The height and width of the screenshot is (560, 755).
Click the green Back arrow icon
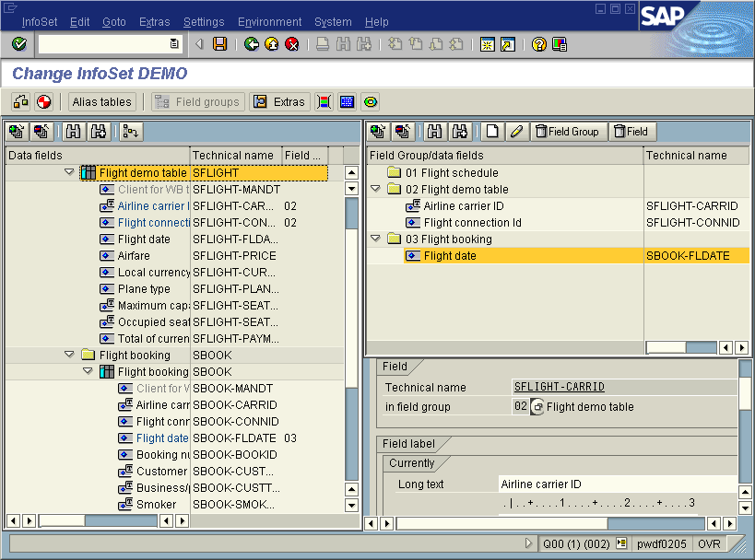[x=251, y=44]
